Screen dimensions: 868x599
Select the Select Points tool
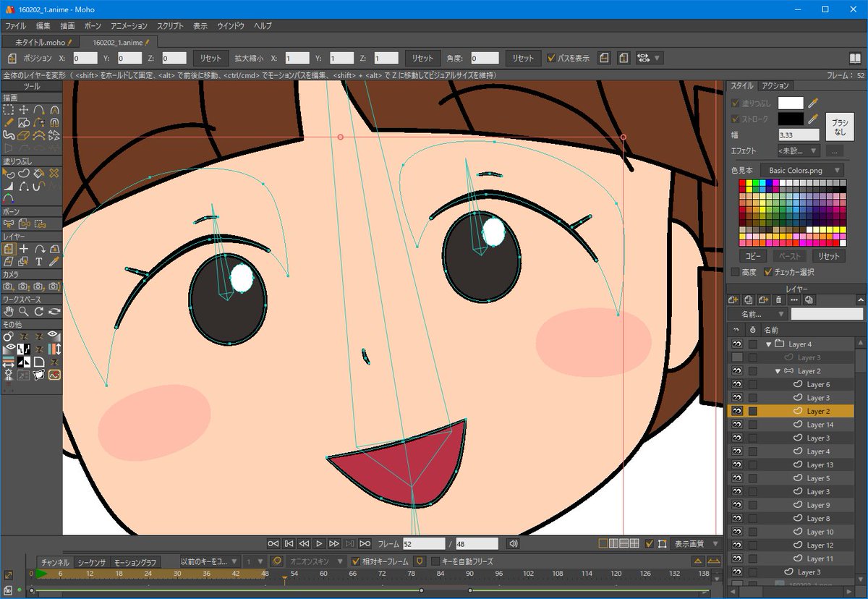point(8,109)
